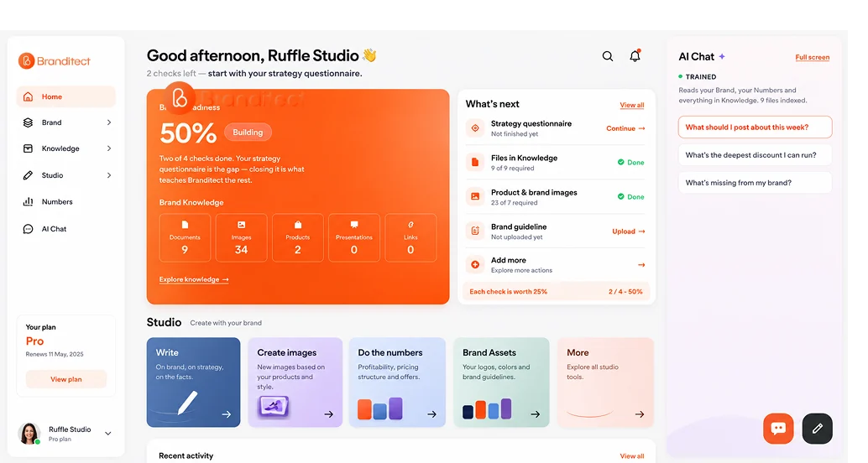Click the 'Each check is worth 25%' progress bar

556,292
